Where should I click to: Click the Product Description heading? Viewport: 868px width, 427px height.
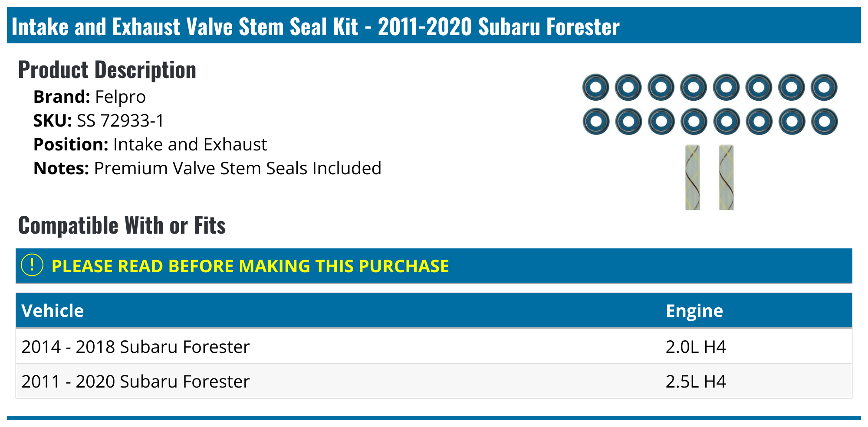point(107,70)
